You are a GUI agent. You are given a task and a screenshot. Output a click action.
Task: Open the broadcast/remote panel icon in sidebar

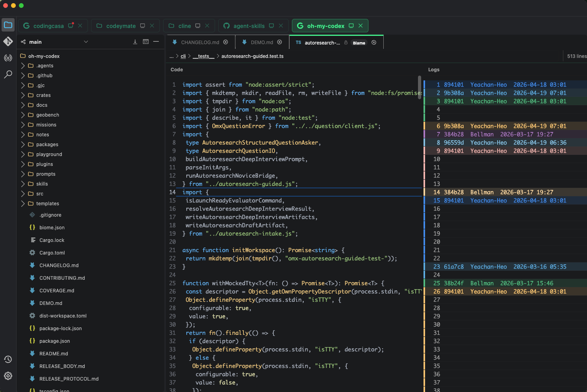[8, 58]
